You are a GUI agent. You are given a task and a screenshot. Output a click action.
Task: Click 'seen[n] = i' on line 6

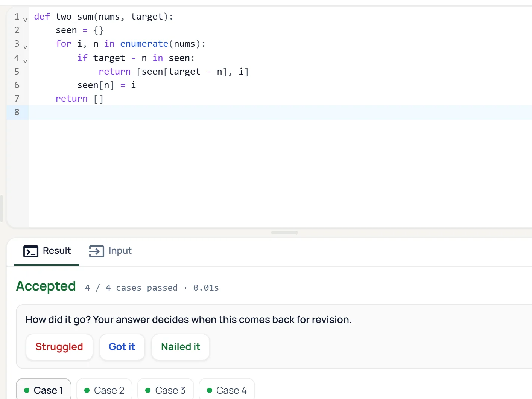tap(106, 85)
